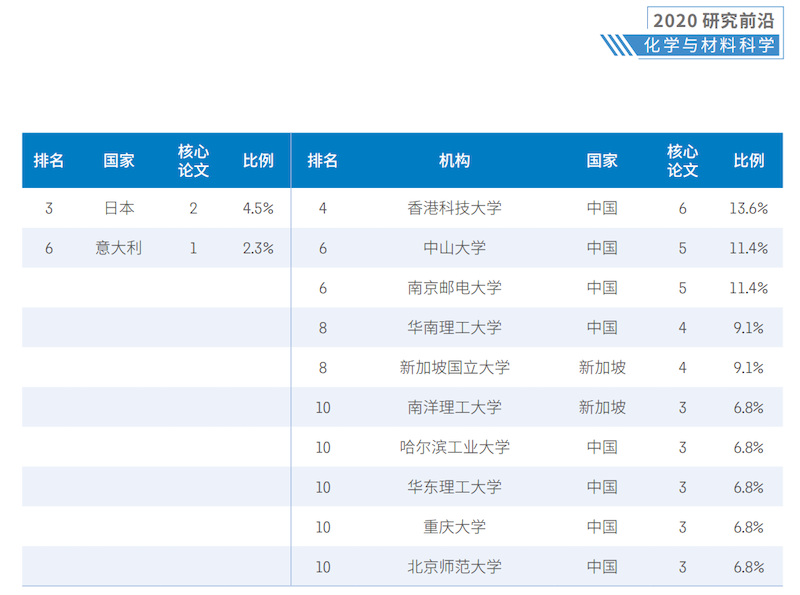Click the '机构' column header

(x=454, y=161)
